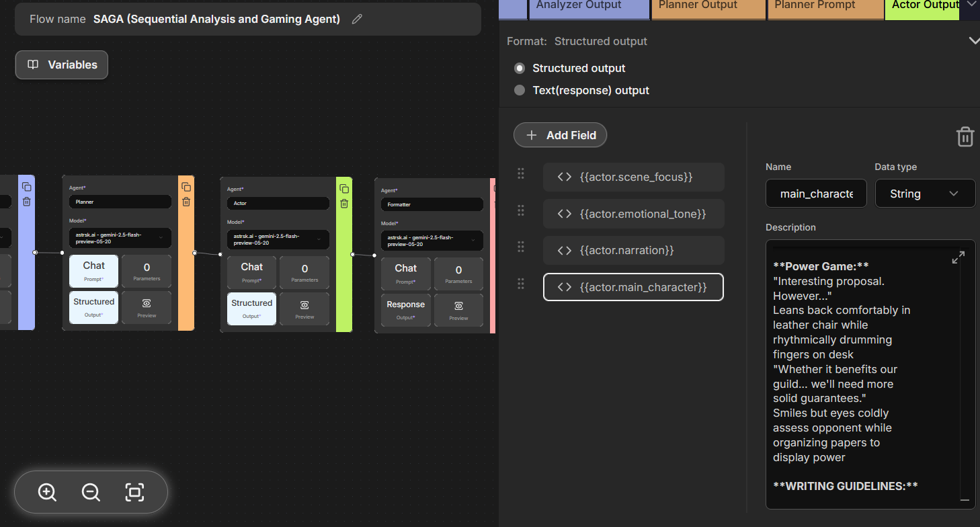980x527 pixels.
Task: Open the Planner model dropdown
Action: tap(120, 238)
